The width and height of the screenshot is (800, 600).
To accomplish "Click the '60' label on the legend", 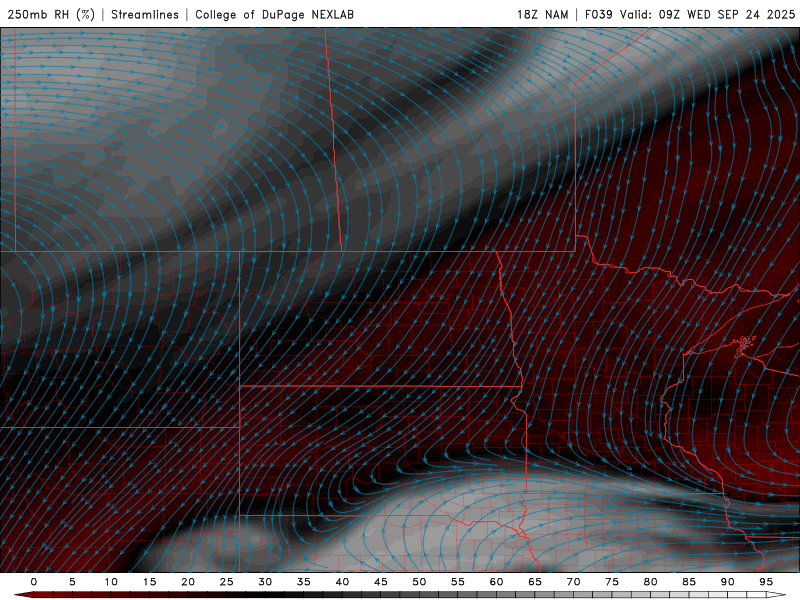I will coord(496,582).
